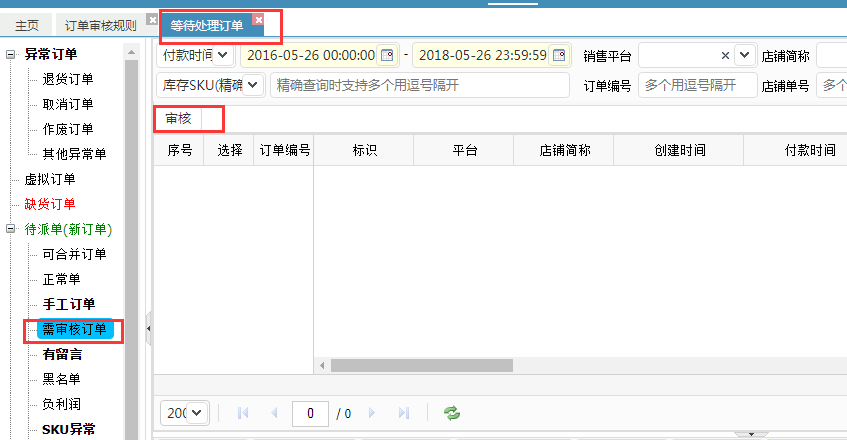847x440 pixels.
Task: Click the 订单编号 input field
Action: (x=697, y=85)
